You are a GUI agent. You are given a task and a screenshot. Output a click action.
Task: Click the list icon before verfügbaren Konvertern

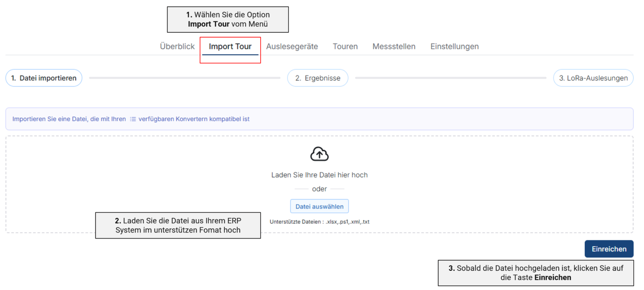point(133,119)
